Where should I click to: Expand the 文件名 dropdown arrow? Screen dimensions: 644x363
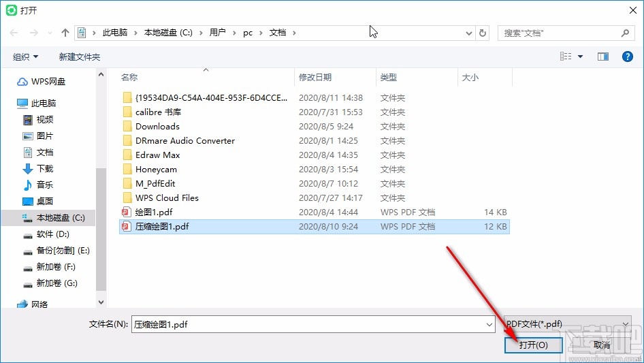click(489, 324)
